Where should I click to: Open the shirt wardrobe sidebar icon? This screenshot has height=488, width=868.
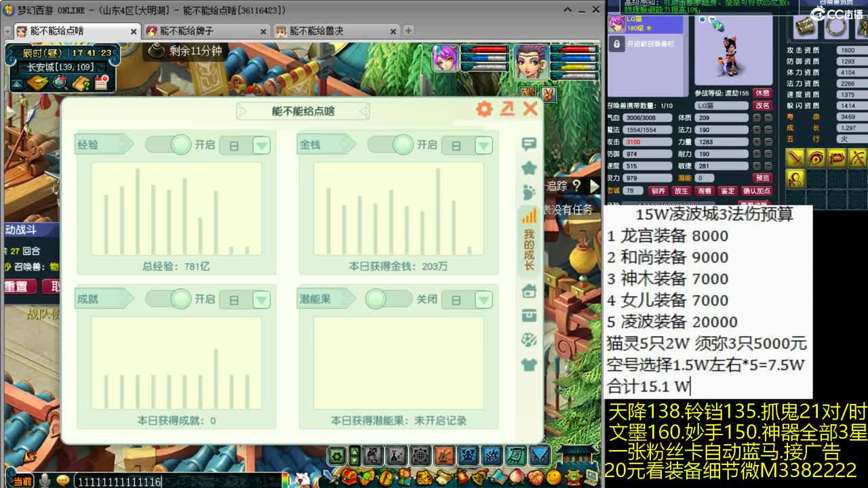tap(529, 365)
